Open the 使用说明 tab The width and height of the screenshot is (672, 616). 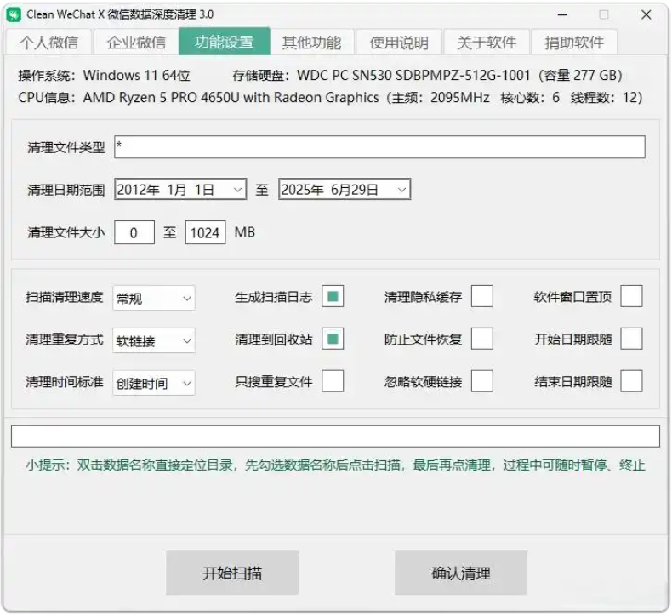pyautogui.click(x=399, y=43)
